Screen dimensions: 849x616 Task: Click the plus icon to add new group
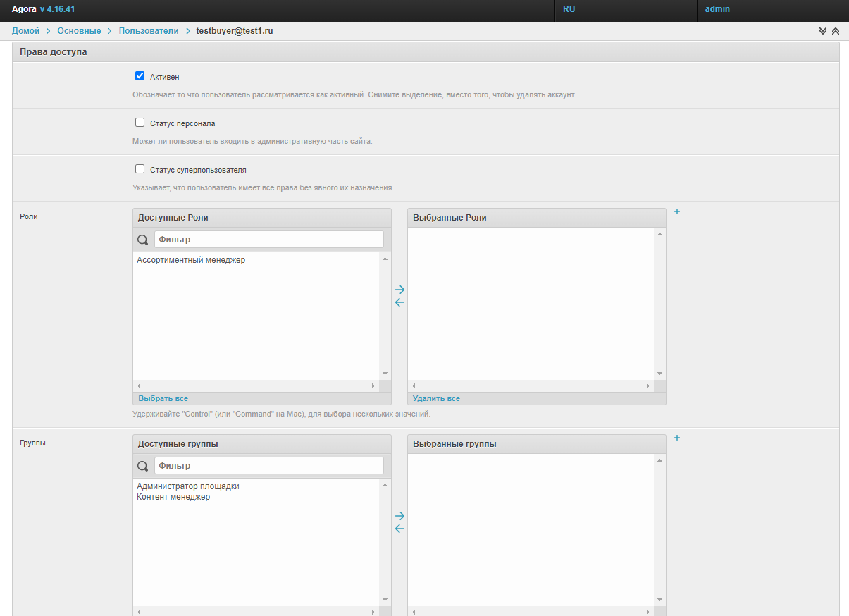[677, 438]
